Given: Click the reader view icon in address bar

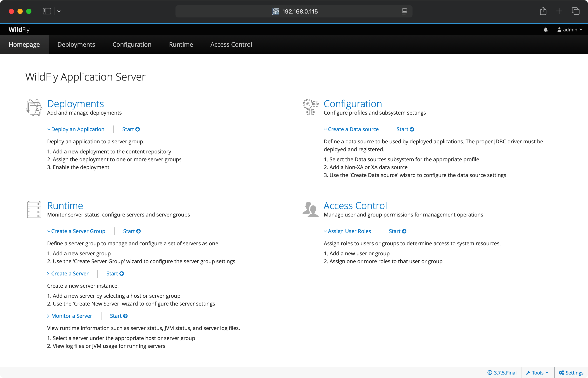Looking at the screenshot, I should [x=404, y=11].
